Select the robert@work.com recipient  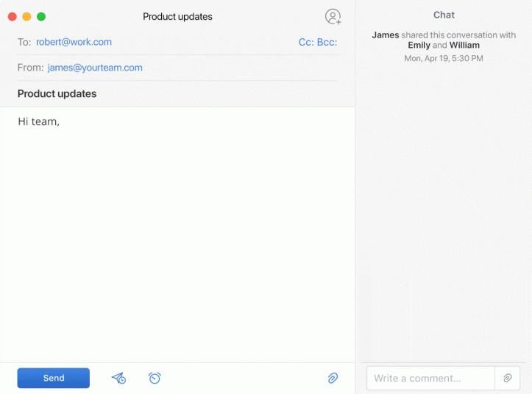pyautogui.click(x=74, y=42)
